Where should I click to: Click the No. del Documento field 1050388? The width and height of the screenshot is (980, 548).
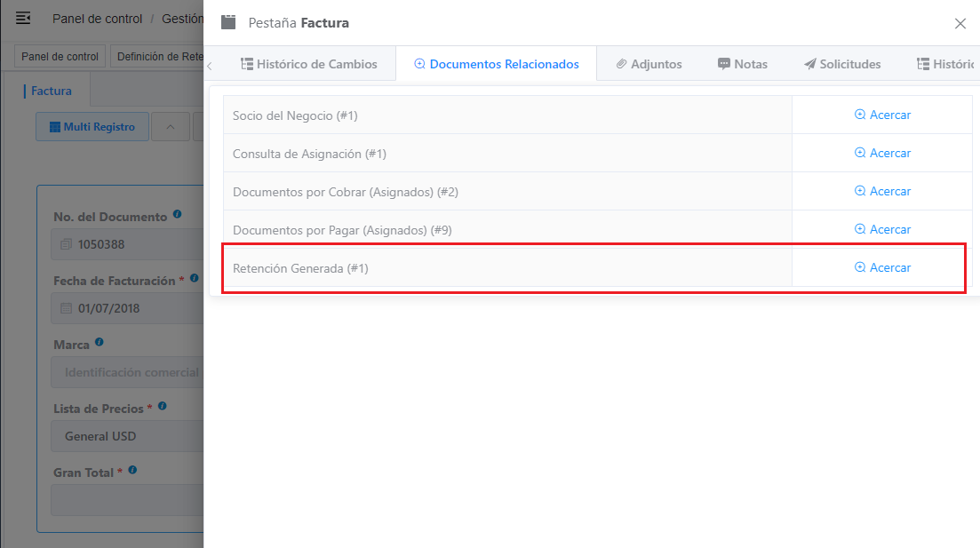[x=128, y=244]
